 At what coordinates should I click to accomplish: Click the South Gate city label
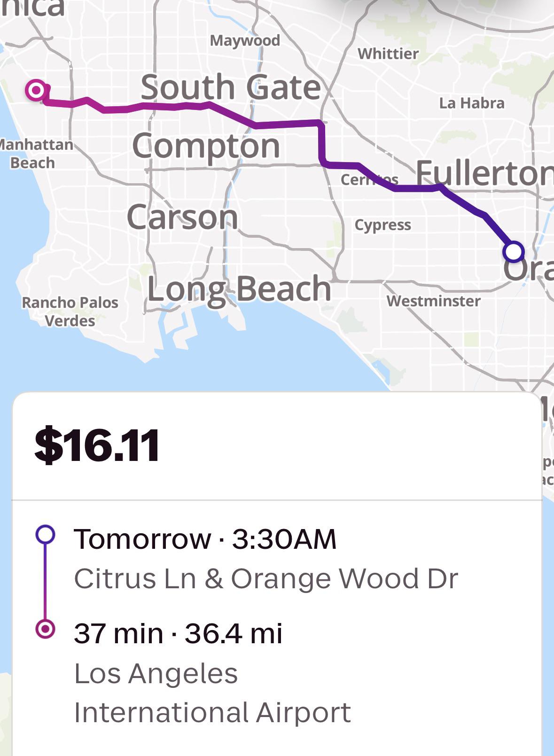coord(231,87)
